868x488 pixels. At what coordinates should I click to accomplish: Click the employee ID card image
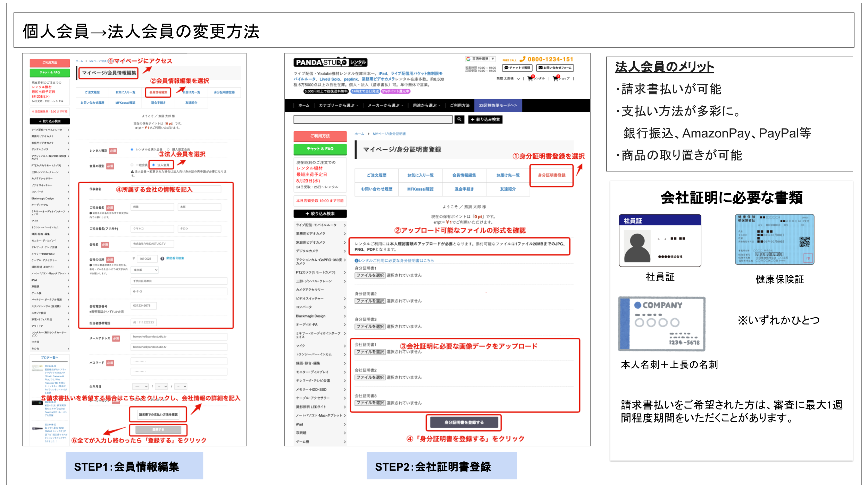point(660,241)
